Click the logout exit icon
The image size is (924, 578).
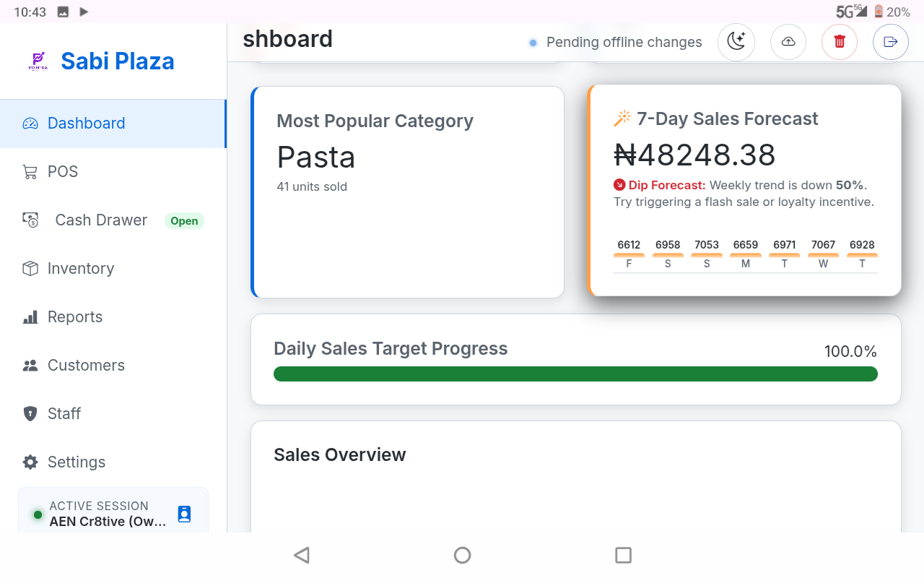(891, 42)
